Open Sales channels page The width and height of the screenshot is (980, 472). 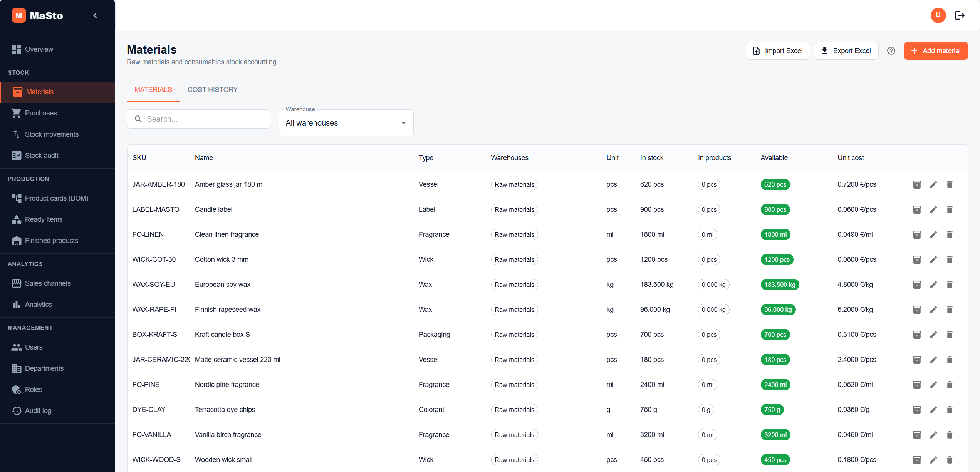coord(58,283)
